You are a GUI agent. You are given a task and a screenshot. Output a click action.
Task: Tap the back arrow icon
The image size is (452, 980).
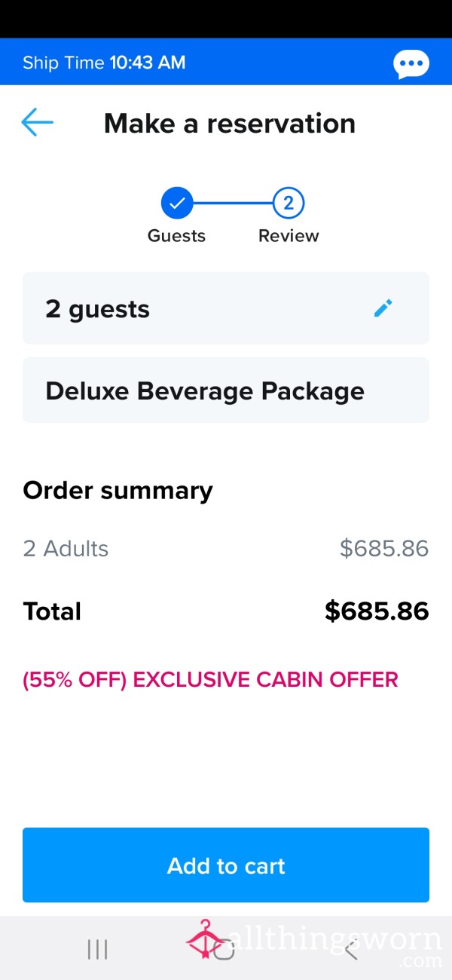(37, 122)
